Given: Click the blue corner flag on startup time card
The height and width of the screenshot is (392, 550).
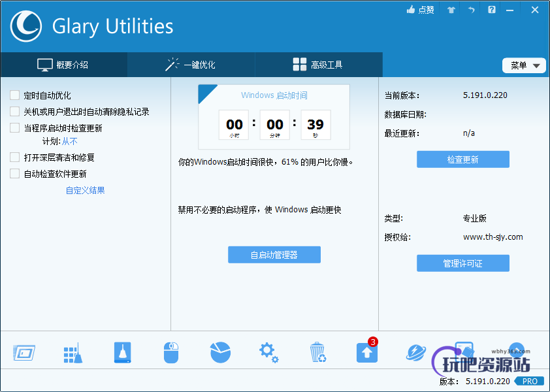Looking at the screenshot, I should click(x=206, y=92).
